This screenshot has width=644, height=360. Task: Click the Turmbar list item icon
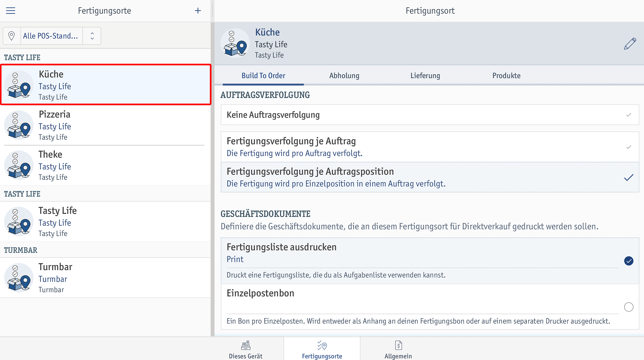click(x=19, y=278)
